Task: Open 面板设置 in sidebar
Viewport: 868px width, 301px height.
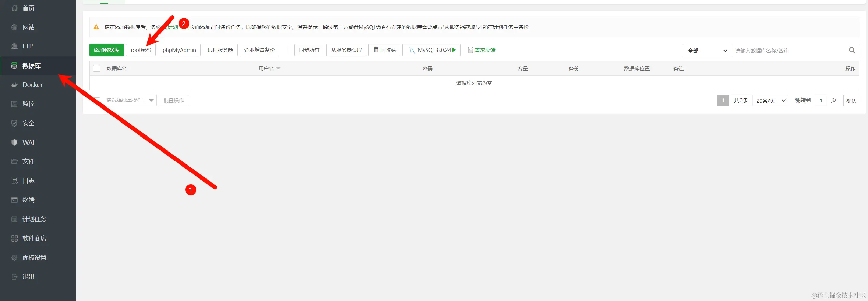Action: point(34,258)
